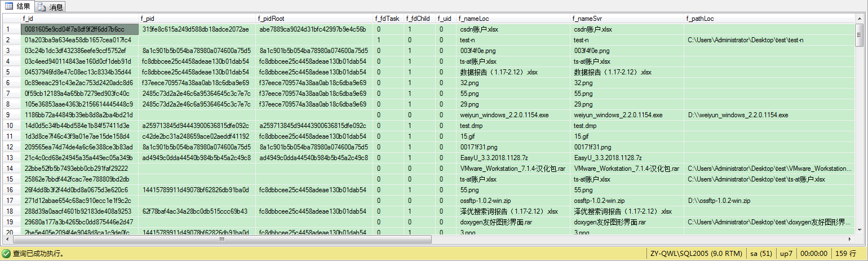Click f_nameLoc cell 29.png

(513, 104)
